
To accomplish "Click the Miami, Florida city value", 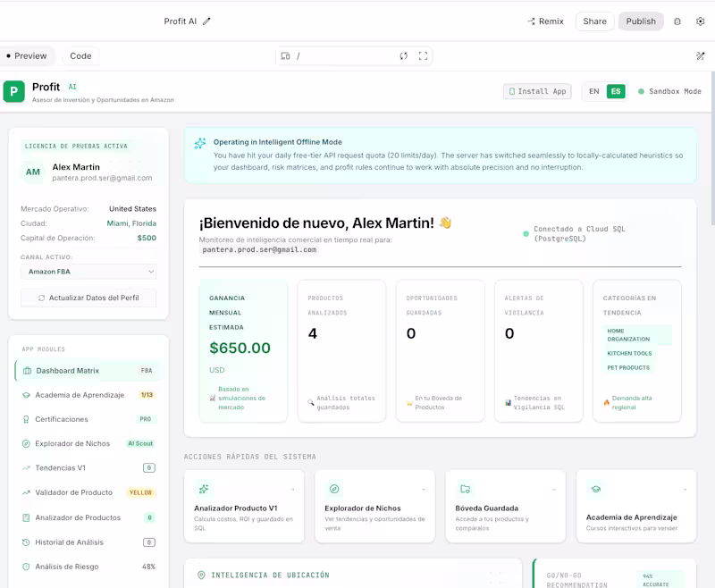I will click(x=131, y=223).
